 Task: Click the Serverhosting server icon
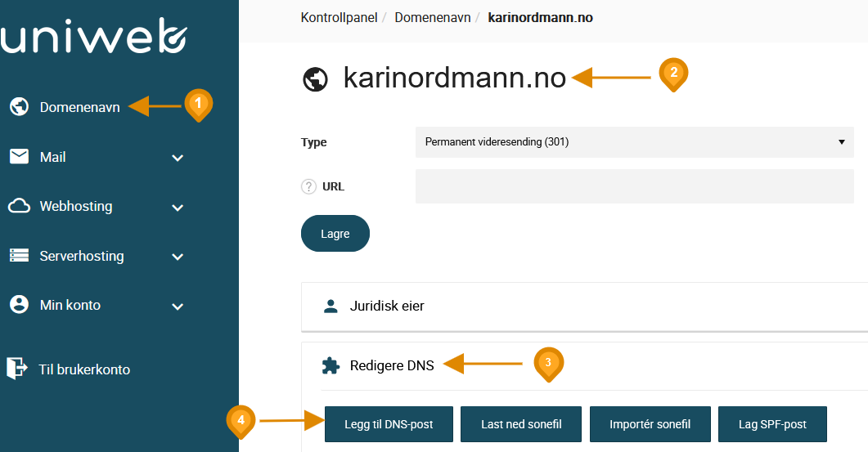click(x=20, y=256)
